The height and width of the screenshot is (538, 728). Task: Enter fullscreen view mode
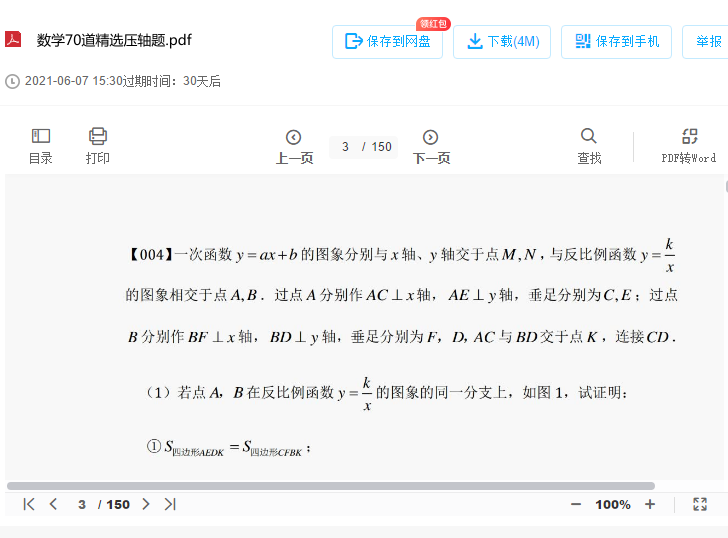(700, 504)
